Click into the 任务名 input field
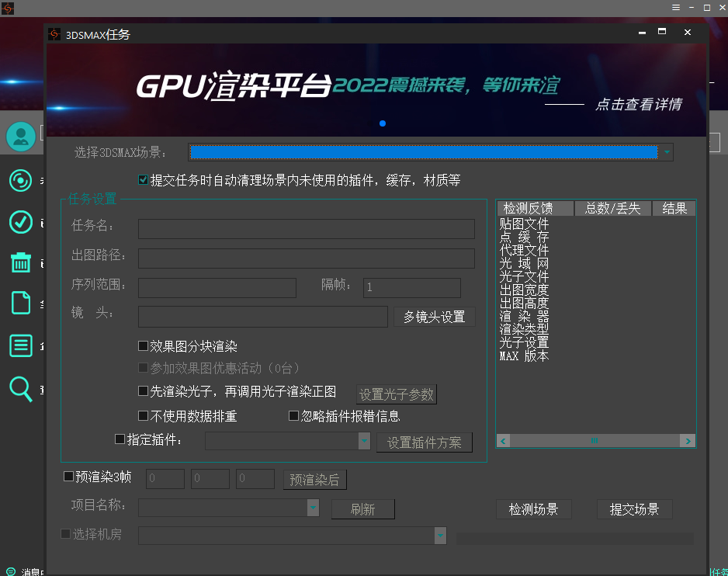The image size is (728, 576). pos(306,228)
